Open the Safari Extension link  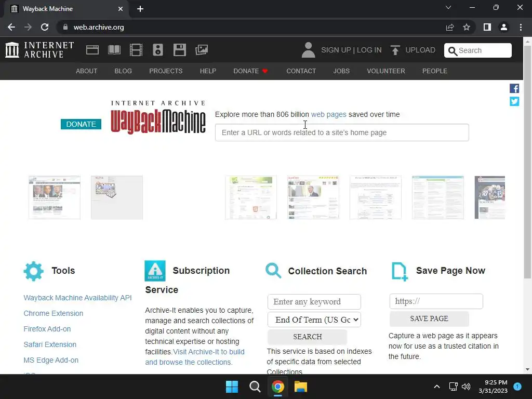[x=50, y=345]
